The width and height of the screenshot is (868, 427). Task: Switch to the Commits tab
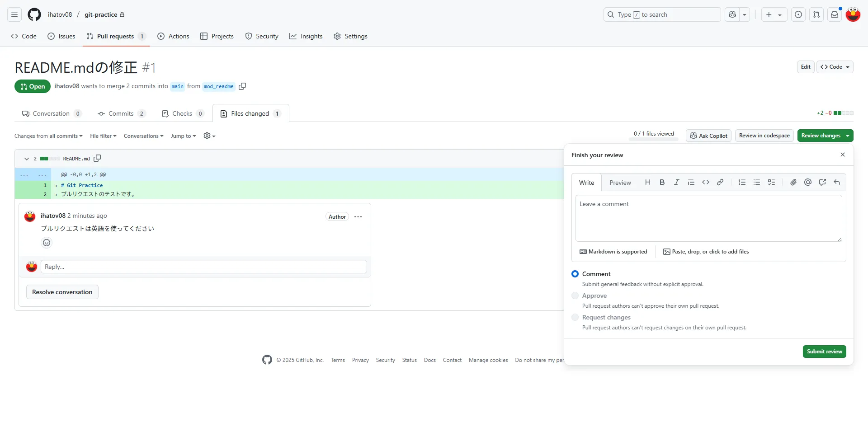click(122, 113)
